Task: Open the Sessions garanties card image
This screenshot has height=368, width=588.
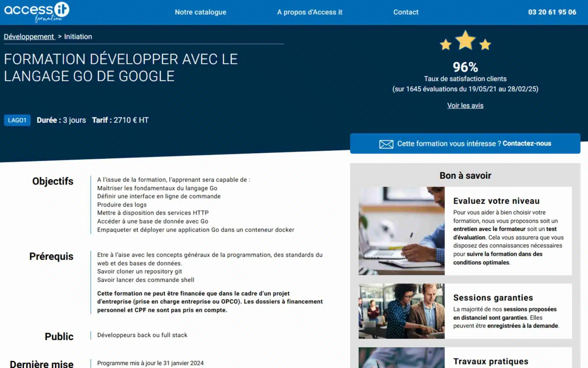Action: (401, 311)
